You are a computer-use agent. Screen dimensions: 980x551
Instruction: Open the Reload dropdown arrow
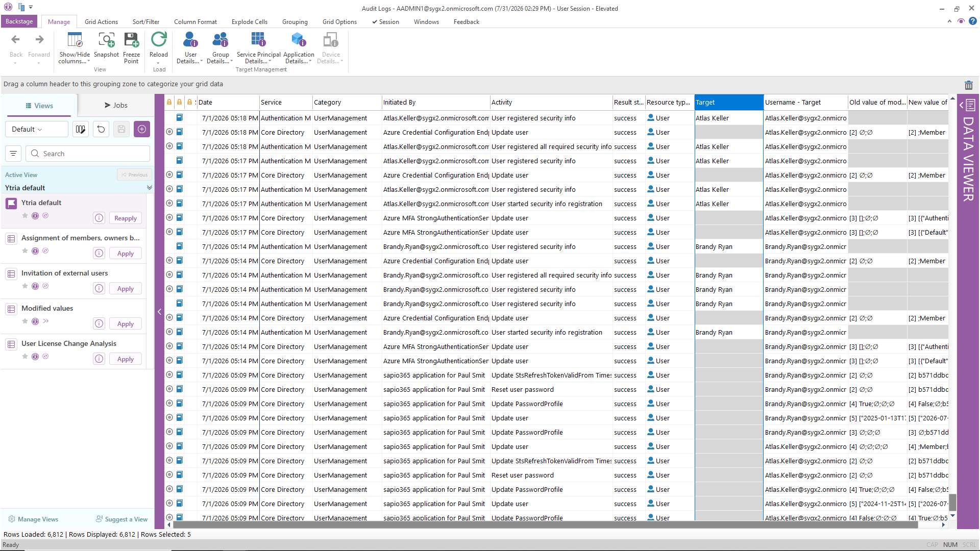click(159, 63)
